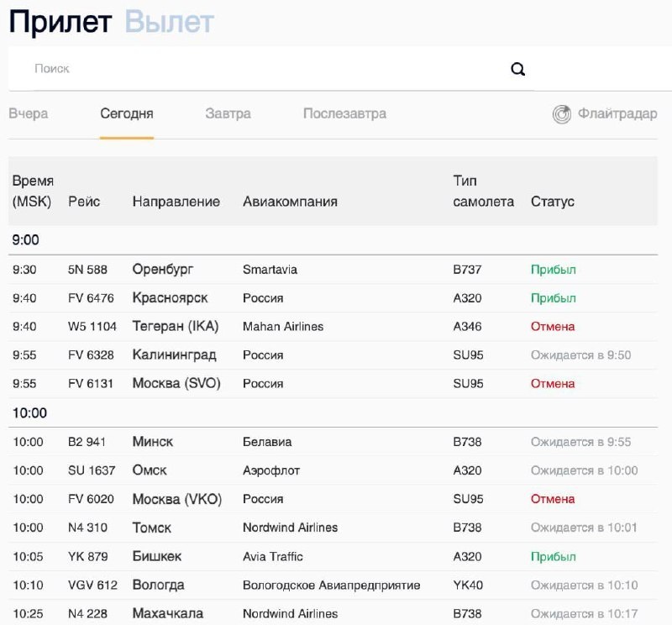
Task: Select flight B2 941
Action: tap(87, 442)
